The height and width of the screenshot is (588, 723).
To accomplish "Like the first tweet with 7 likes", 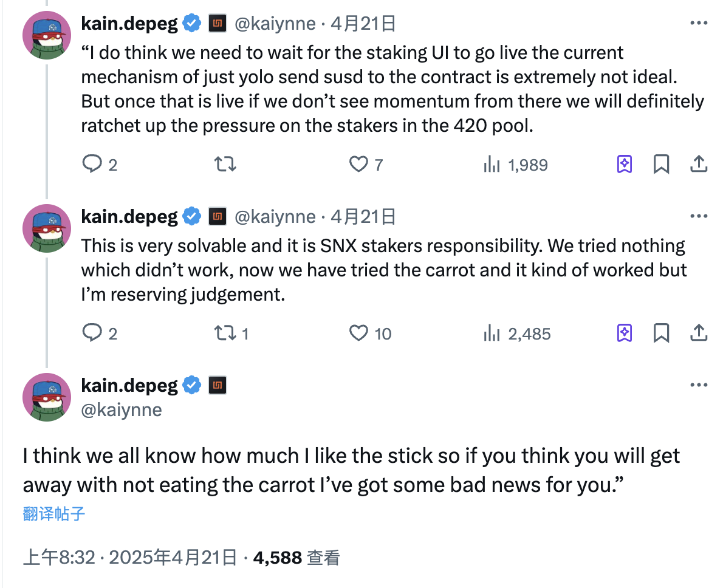I will tap(359, 164).
